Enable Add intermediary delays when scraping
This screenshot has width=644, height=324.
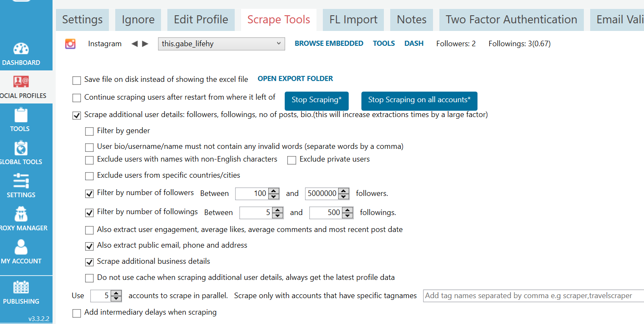point(77,313)
